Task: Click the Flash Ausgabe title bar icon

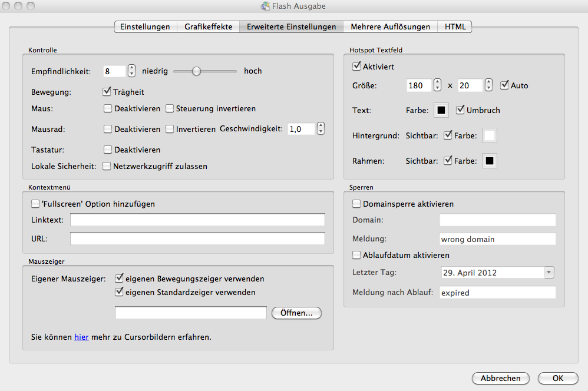Action: [266, 6]
